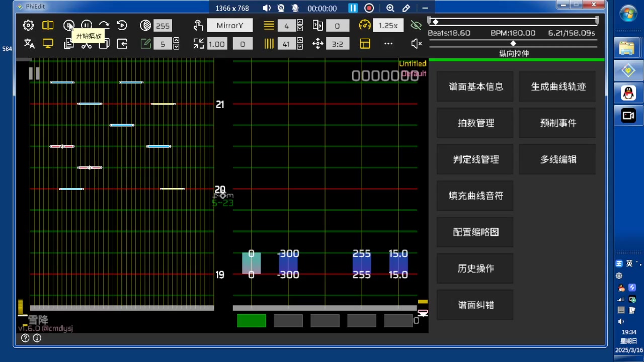Click the speedometer playback speed icon
644x362 pixels.
365,26
